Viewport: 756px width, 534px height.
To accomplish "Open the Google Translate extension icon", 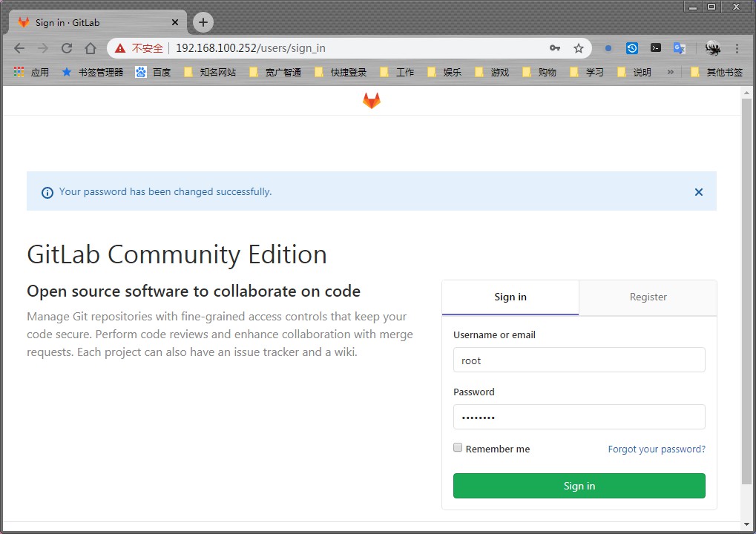I will 680,47.
